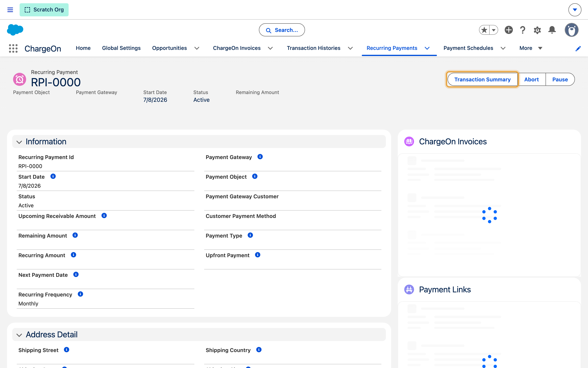This screenshot has width=588, height=368.
Task: Show info tooltip for Remaining Amount field
Action: click(75, 235)
